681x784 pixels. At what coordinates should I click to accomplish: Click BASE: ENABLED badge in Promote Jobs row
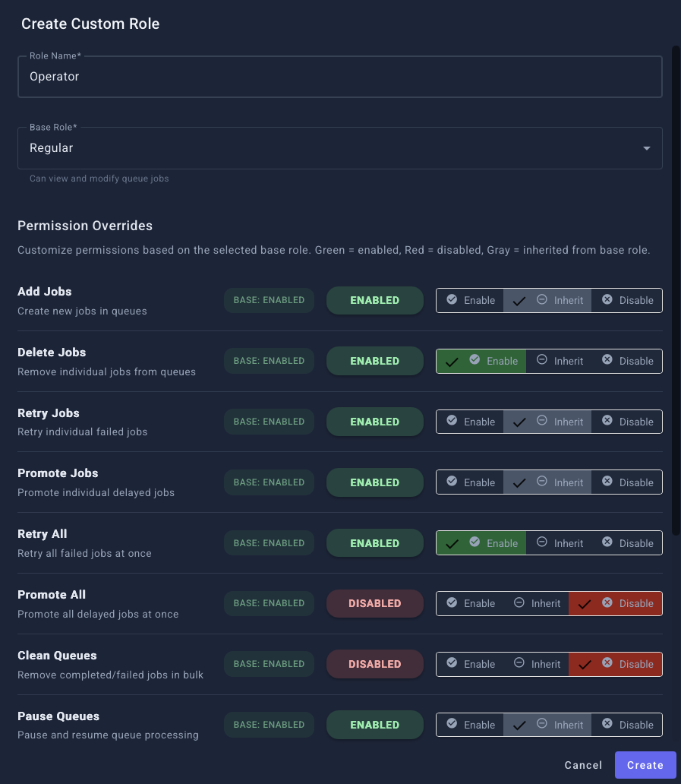[x=269, y=482]
